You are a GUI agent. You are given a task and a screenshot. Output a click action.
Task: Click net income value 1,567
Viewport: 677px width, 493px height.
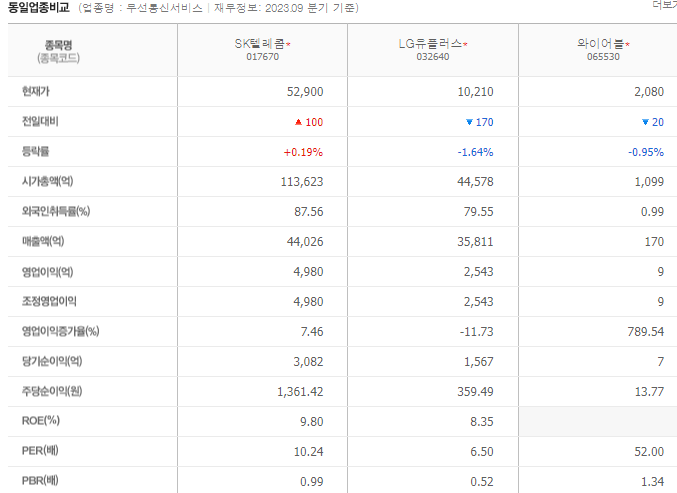tap(479, 361)
